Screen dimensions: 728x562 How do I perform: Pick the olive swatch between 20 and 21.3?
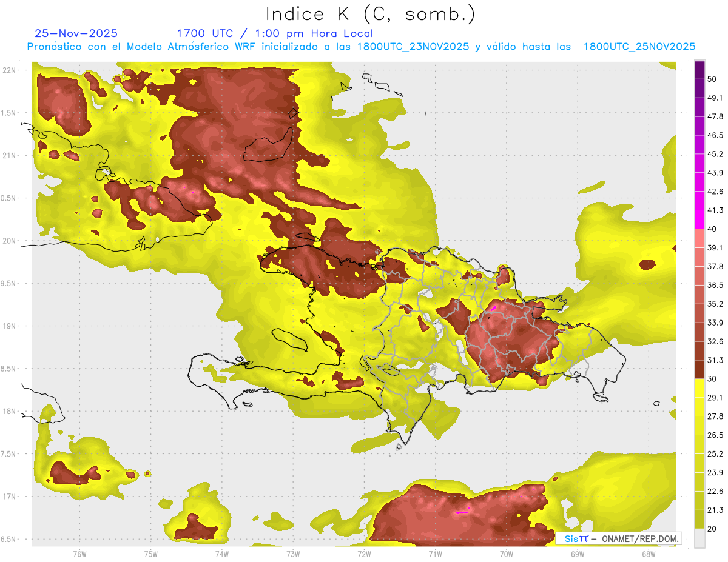pos(700,520)
